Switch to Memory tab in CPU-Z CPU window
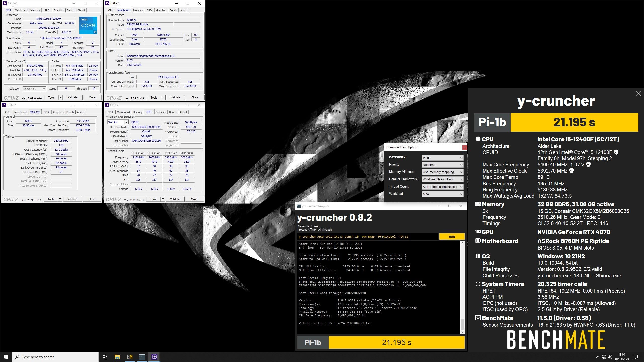This screenshot has height=362, width=644. click(35, 10)
